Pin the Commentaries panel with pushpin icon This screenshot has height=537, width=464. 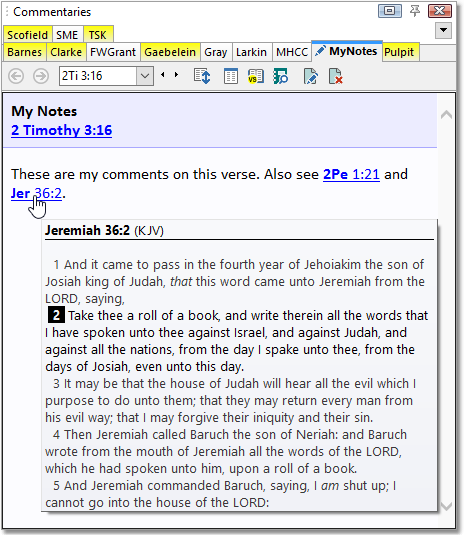[415, 11]
